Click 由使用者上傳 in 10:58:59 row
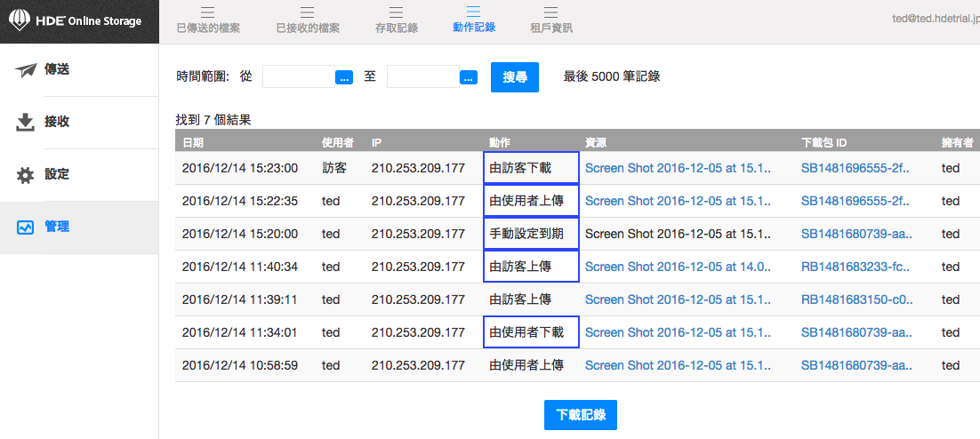 coord(526,365)
